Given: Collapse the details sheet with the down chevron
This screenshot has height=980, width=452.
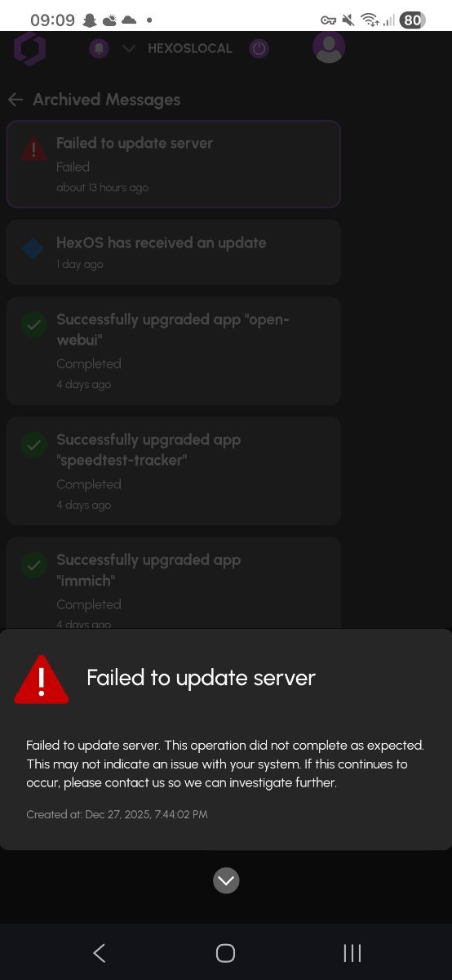Looking at the screenshot, I should click(x=226, y=880).
